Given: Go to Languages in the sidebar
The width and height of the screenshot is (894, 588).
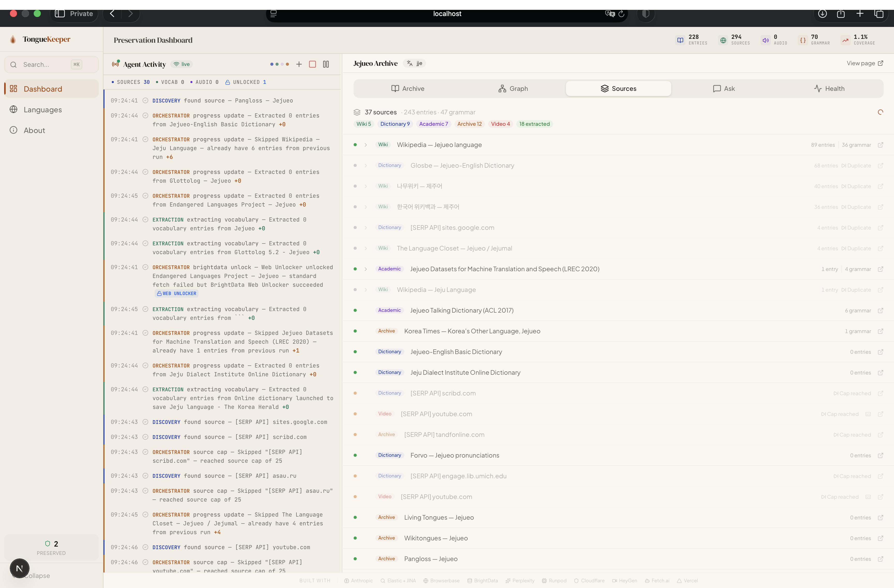Looking at the screenshot, I should (x=42, y=110).
